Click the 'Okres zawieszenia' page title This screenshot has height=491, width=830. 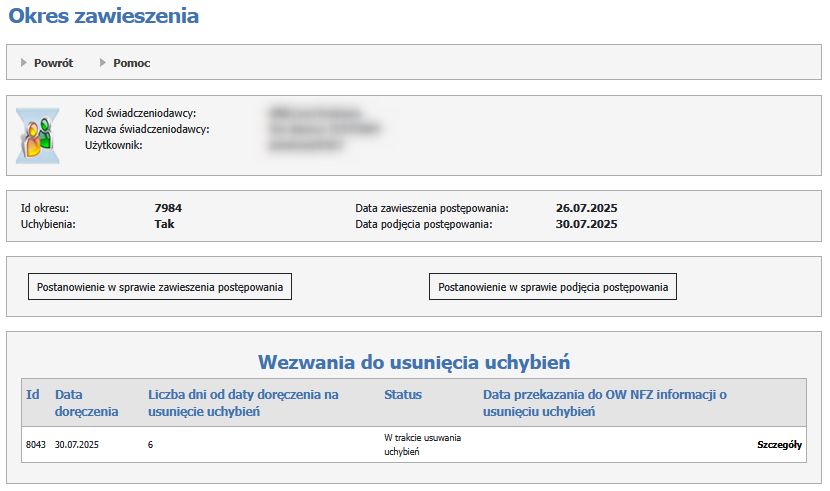(103, 16)
